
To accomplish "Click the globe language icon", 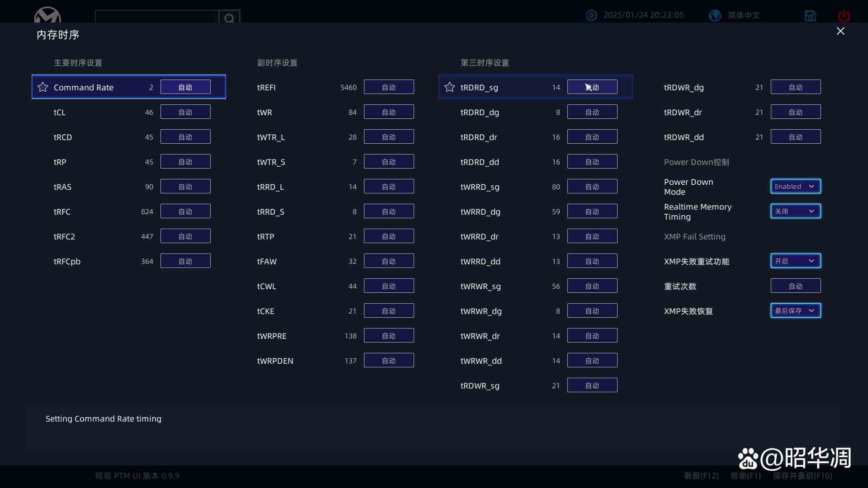I will coord(715,15).
